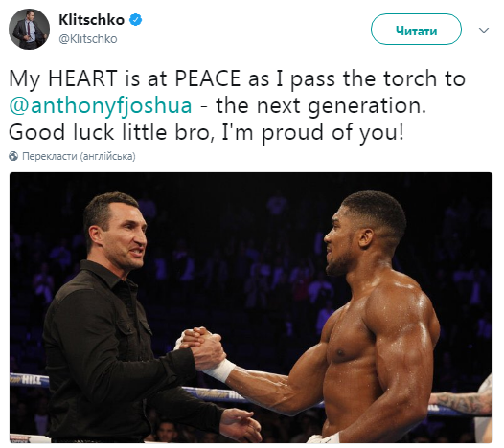The image size is (504, 448).
Task: Click the tattooed arm at photo edge
Action: tap(463, 400)
